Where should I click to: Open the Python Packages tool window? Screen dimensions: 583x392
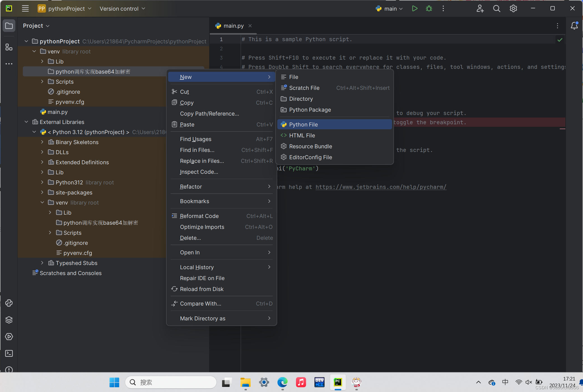click(x=9, y=303)
